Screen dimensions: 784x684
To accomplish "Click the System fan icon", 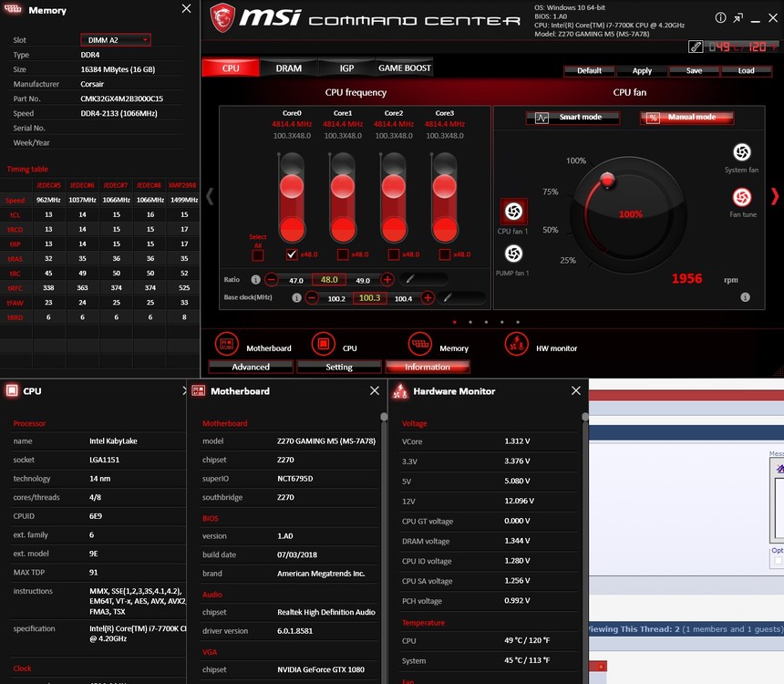I will [x=742, y=152].
